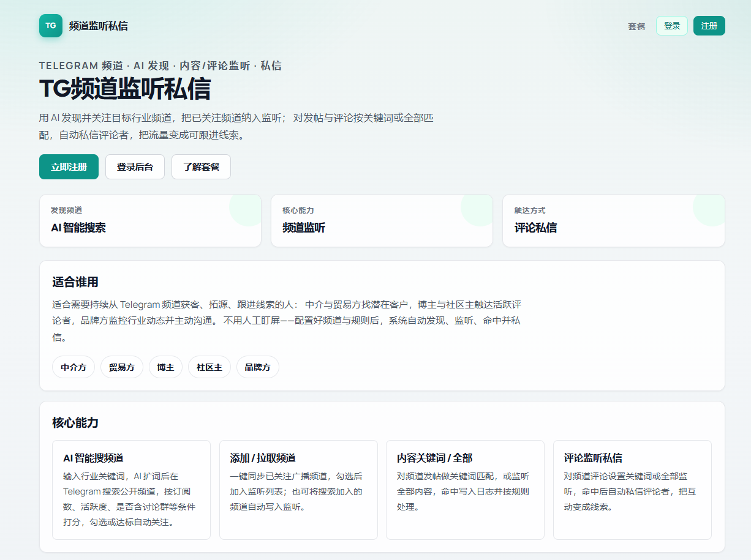The height and width of the screenshot is (560, 751).
Task: Click the 了解套餐 button
Action: pos(201,166)
